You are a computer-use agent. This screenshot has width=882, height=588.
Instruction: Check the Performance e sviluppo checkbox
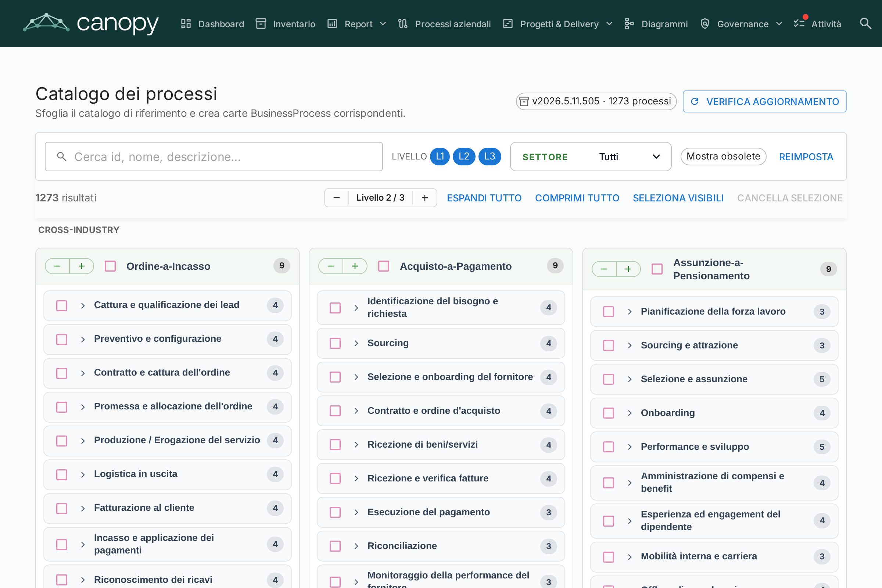click(609, 447)
